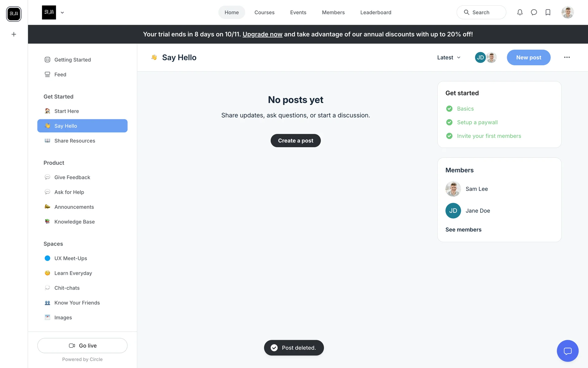This screenshot has width=588, height=368.
Task: Follow the Upgrade now link
Action: (262, 34)
